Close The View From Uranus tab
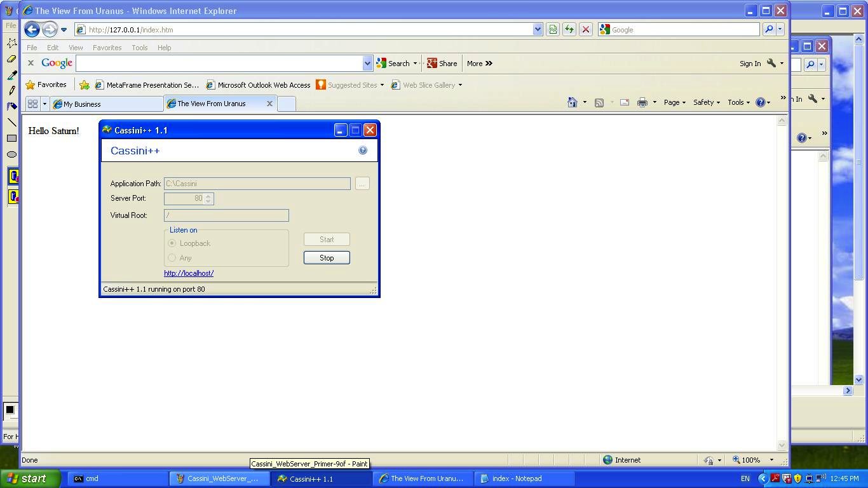868x488 pixels. point(269,104)
